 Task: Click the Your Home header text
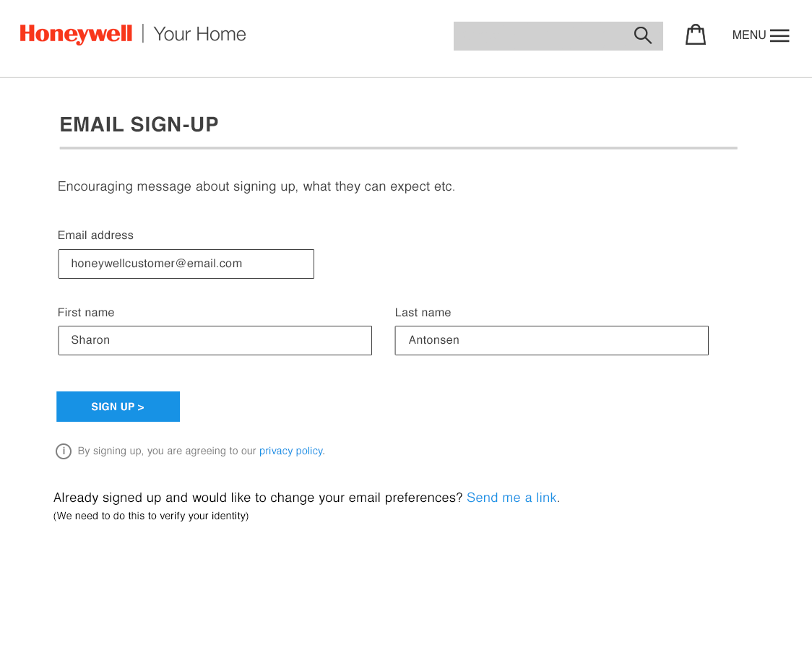click(199, 34)
